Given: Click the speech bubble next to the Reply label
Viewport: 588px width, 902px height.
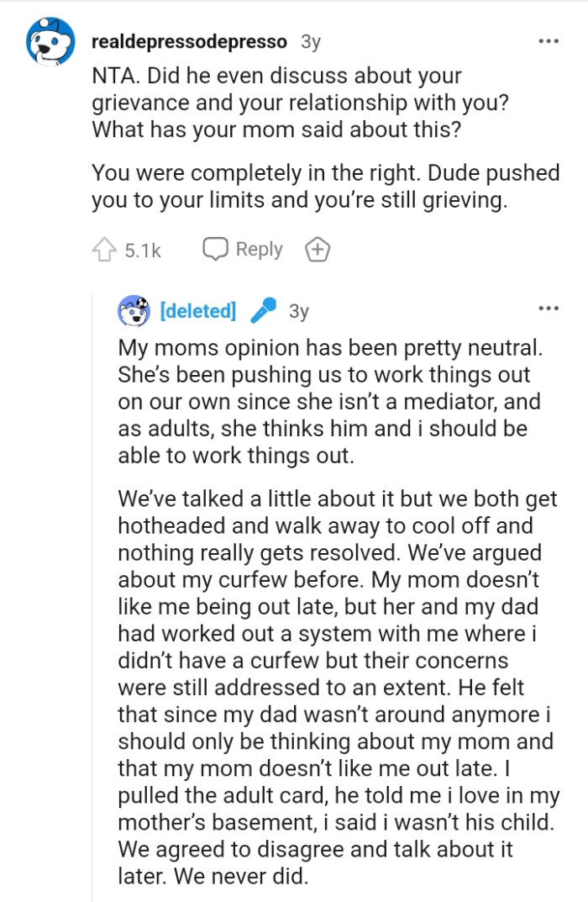Looking at the screenshot, I should coord(217,249).
